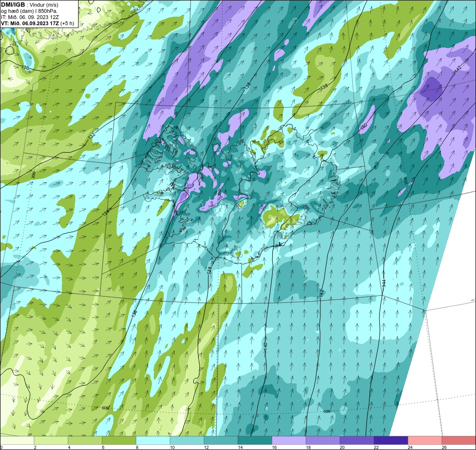Click the "134" height contour label
476x450 pixels.
[x=105, y=213]
